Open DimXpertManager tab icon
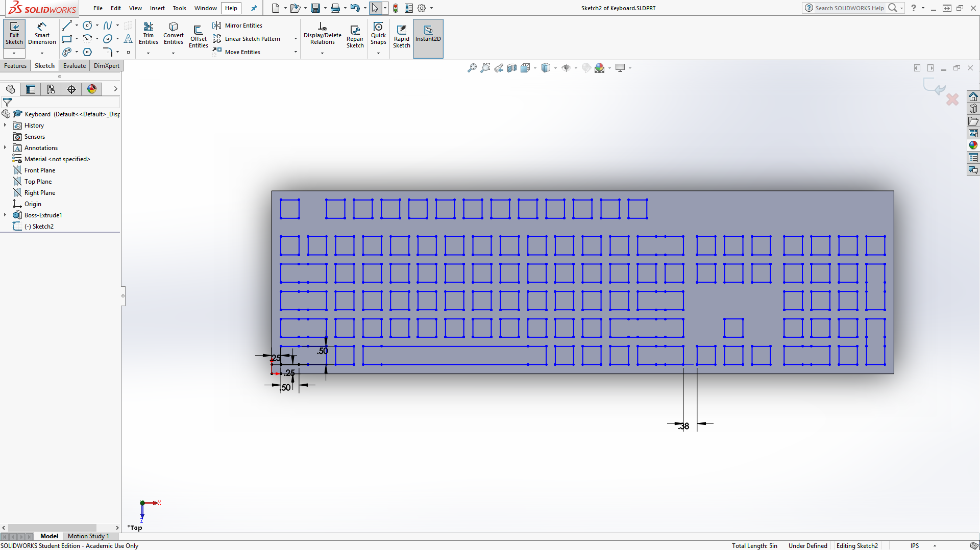This screenshot has height=550, width=980. tap(71, 89)
